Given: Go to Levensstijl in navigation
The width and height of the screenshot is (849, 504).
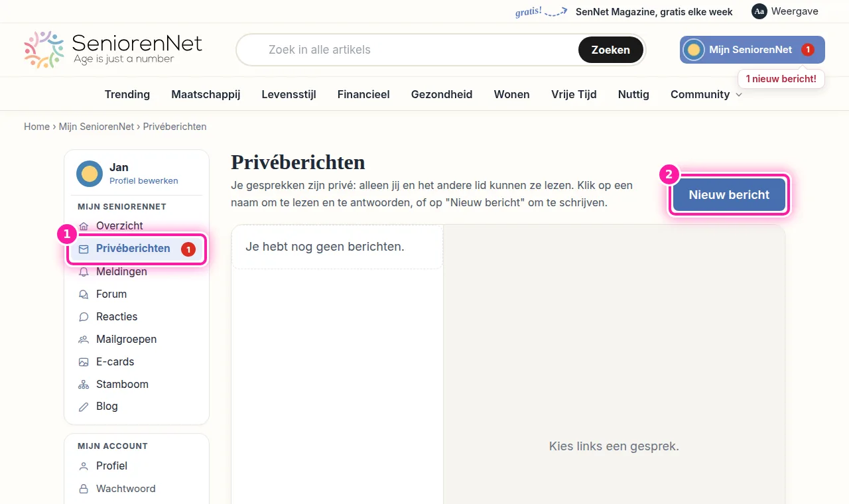Looking at the screenshot, I should tap(289, 94).
